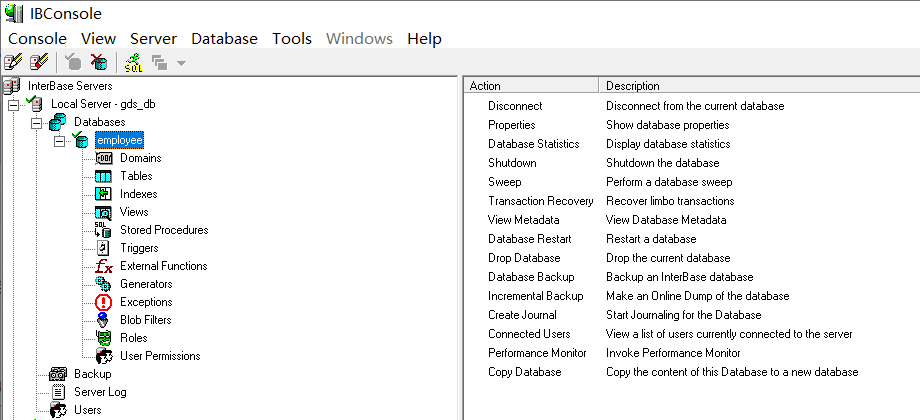Click the External Functions fx icon

click(x=104, y=266)
